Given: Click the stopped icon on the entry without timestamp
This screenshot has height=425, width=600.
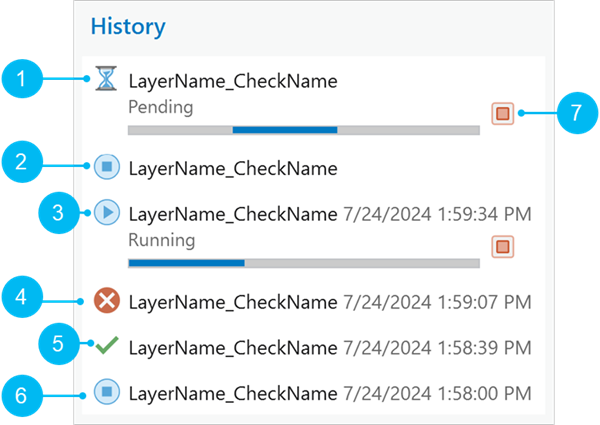Looking at the screenshot, I should coord(106,168).
